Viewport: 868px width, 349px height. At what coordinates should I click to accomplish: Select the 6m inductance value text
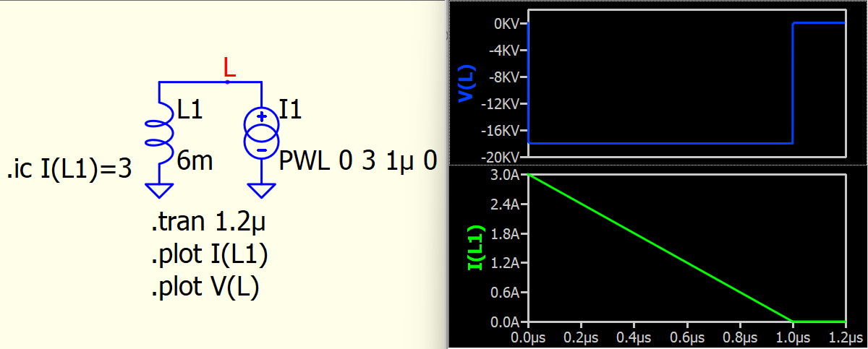pyautogui.click(x=195, y=161)
